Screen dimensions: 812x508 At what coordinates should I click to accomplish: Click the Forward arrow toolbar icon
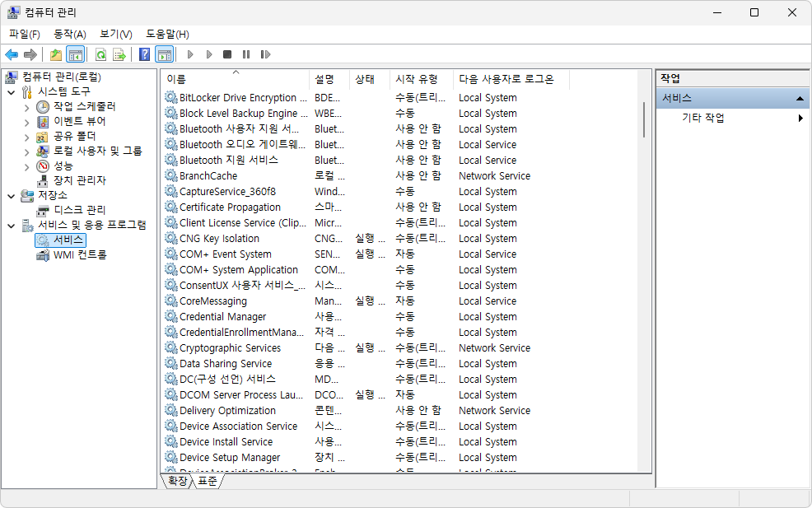click(x=30, y=54)
